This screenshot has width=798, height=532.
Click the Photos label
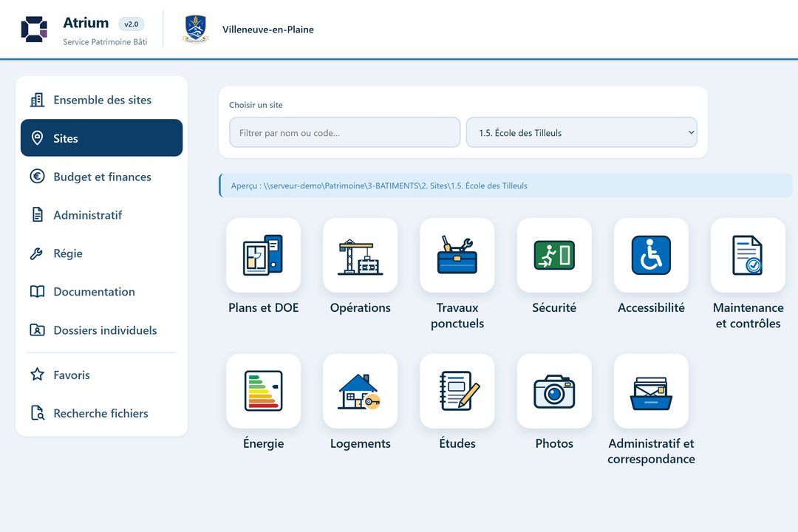click(554, 443)
